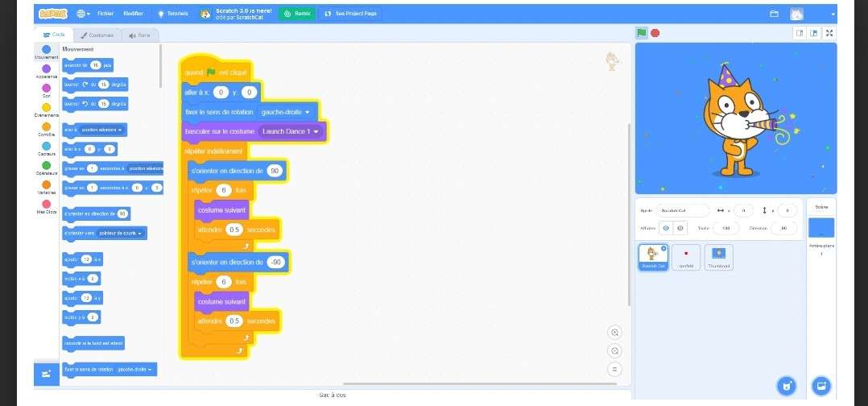Screen dimensions: 868x406
Task: Click the 'répéter indéfiniment' block
Action: 215,151
